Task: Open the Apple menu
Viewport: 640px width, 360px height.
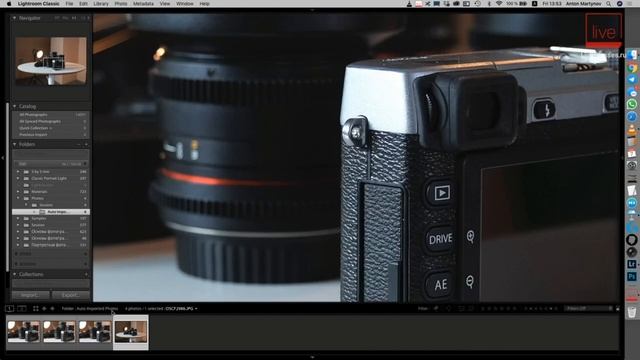Action: (x=9, y=4)
